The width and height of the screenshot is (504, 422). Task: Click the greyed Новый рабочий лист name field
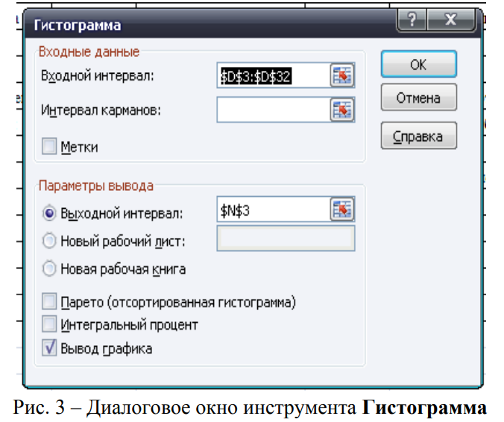286,239
